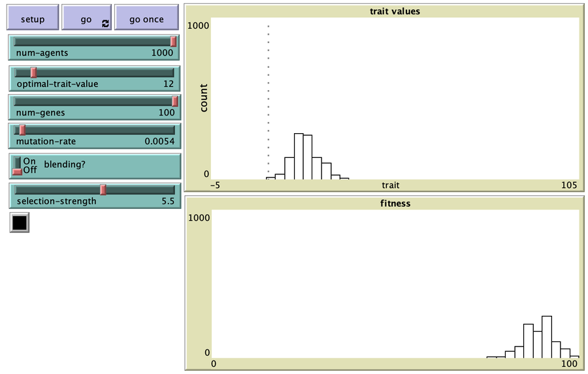Click the num-agents label text

point(42,53)
